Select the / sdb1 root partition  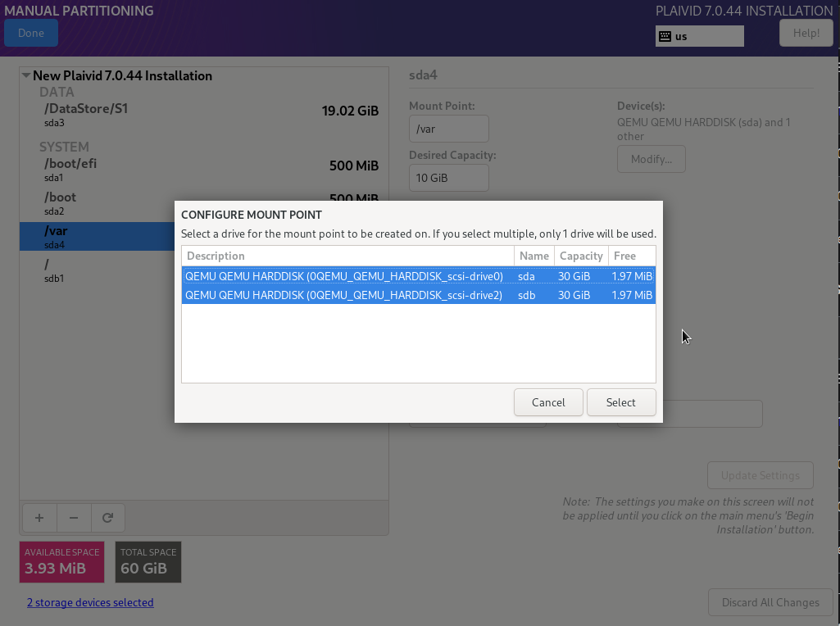98,270
